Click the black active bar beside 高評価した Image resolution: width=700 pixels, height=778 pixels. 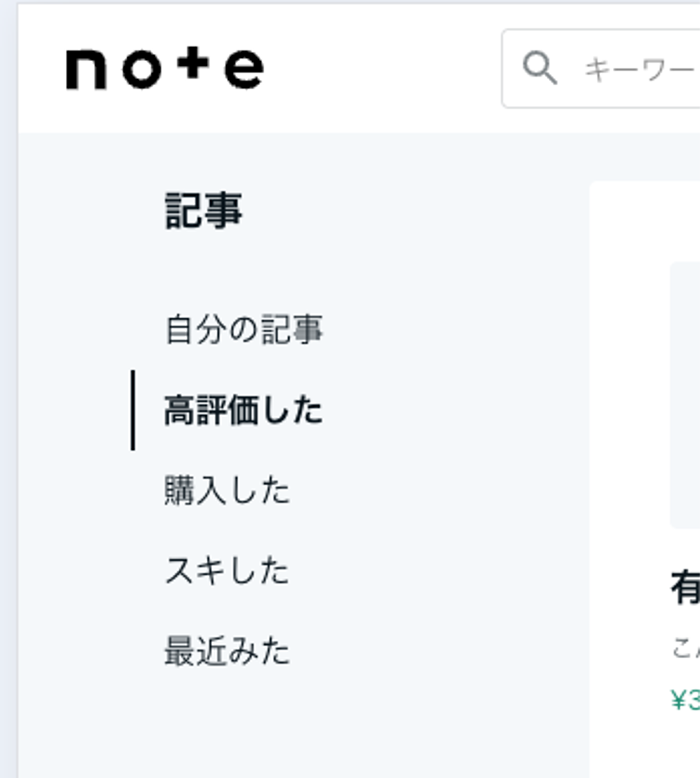point(133,410)
